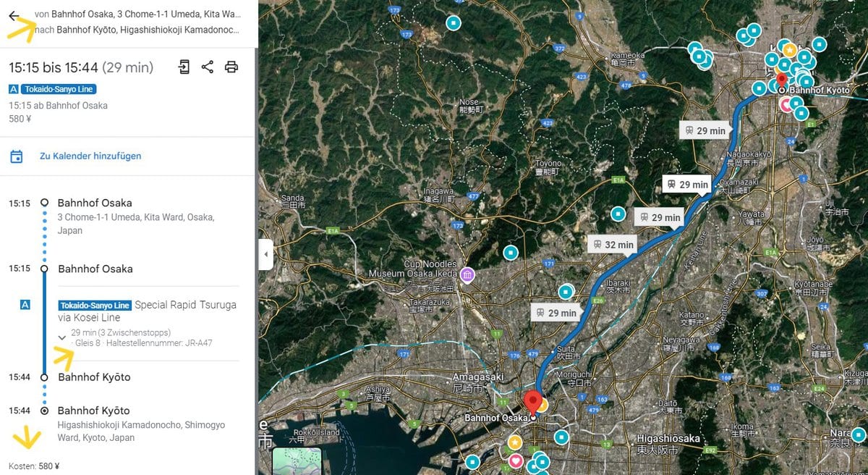The image size is (868, 475).
Task: Click Gleis 8 · Haltestellennummer: JR-A47 text
Action: (x=142, y=342)
